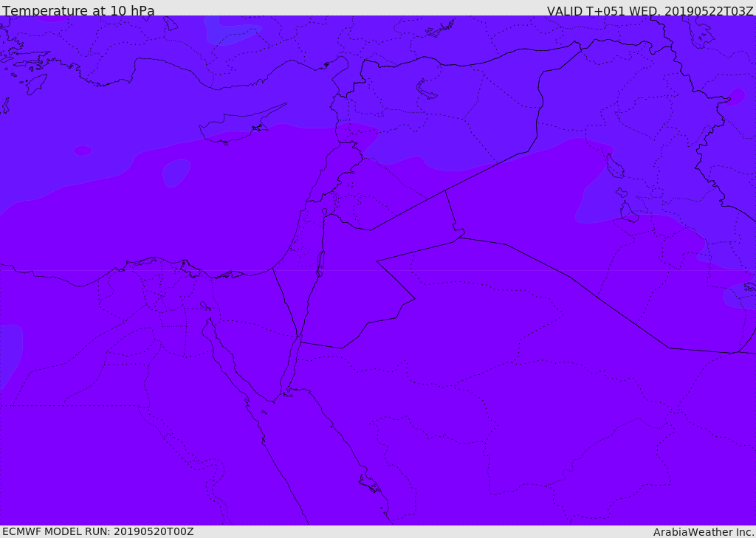Click the 'VALID T+051 WED. 20190522T03Z' timestamp text
The image size is (756, 538).
pos(650,10)
